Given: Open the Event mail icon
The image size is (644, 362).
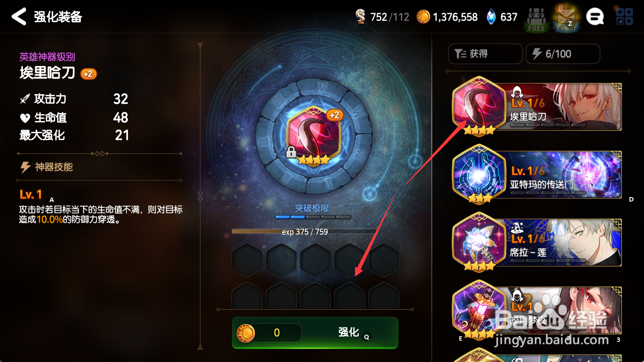Looking at the screenshot, I should (x=566, y=19).
